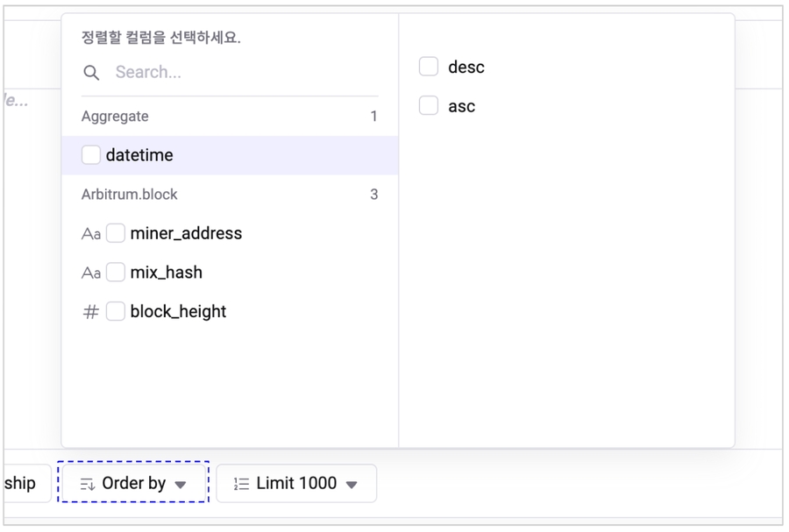Viewport: 789px width, 532px height.
Task: Click the Aa type icon beside miner_address
Action: [91, 234]
